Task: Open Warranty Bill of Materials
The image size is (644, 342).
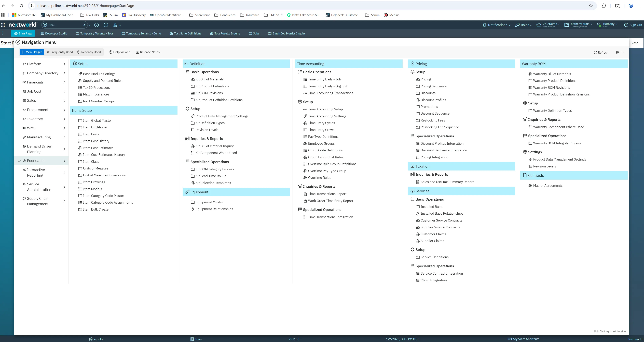Action: tap(552, 74)
